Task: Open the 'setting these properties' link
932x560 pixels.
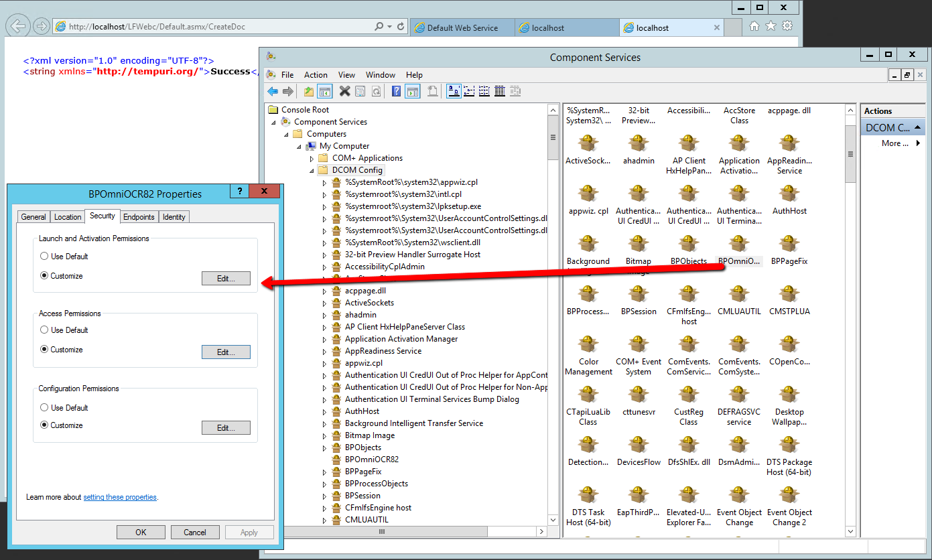Action: [x=120, y=497]
